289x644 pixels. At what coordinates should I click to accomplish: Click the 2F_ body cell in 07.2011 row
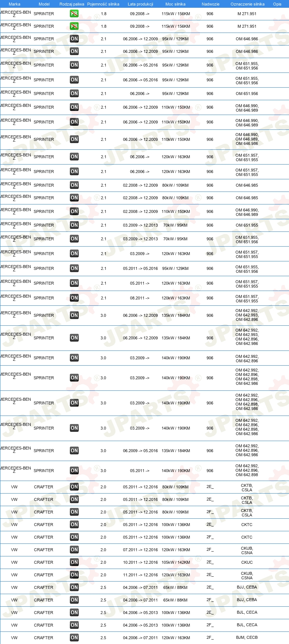[x=210, y=550]
